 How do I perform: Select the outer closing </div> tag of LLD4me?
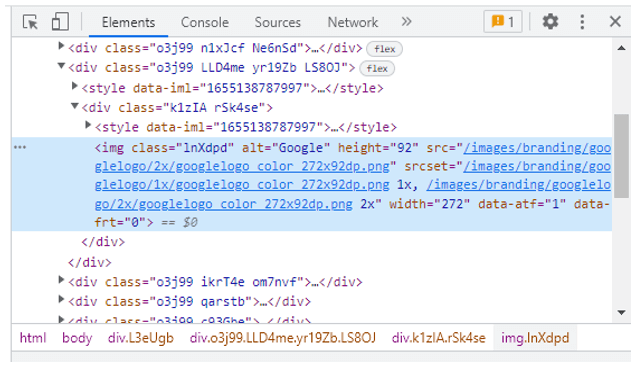click(x=89, y=262)
